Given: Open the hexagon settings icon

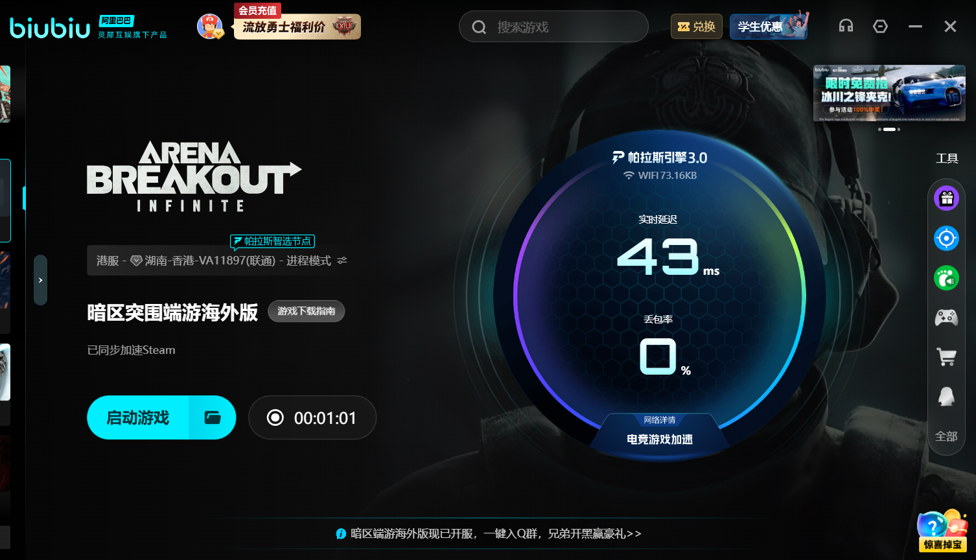Looking at the screenshot, I should 880,26.
